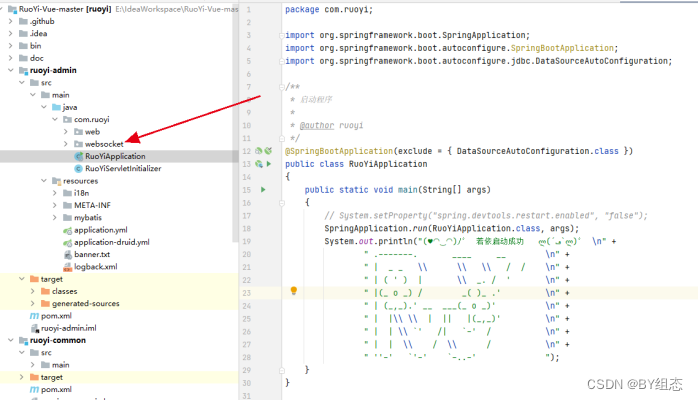Viewport: 698px width, 400px height.
Task: Click the yellow lightbulb on line 23
Action: point(294,291)
